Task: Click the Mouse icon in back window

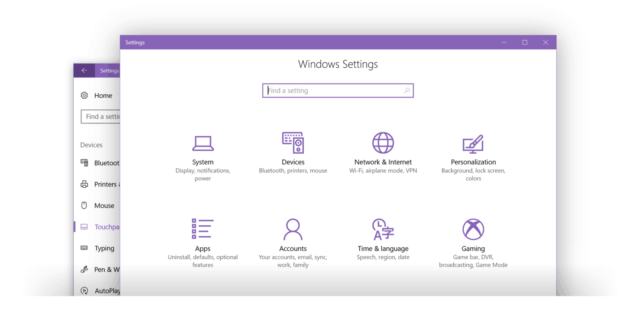Action: (x=84, y=205)
